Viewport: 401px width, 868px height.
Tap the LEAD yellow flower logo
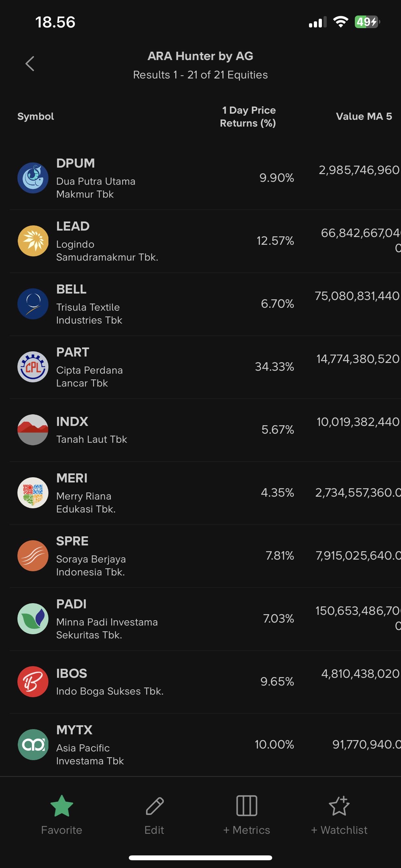pos(33,241)
